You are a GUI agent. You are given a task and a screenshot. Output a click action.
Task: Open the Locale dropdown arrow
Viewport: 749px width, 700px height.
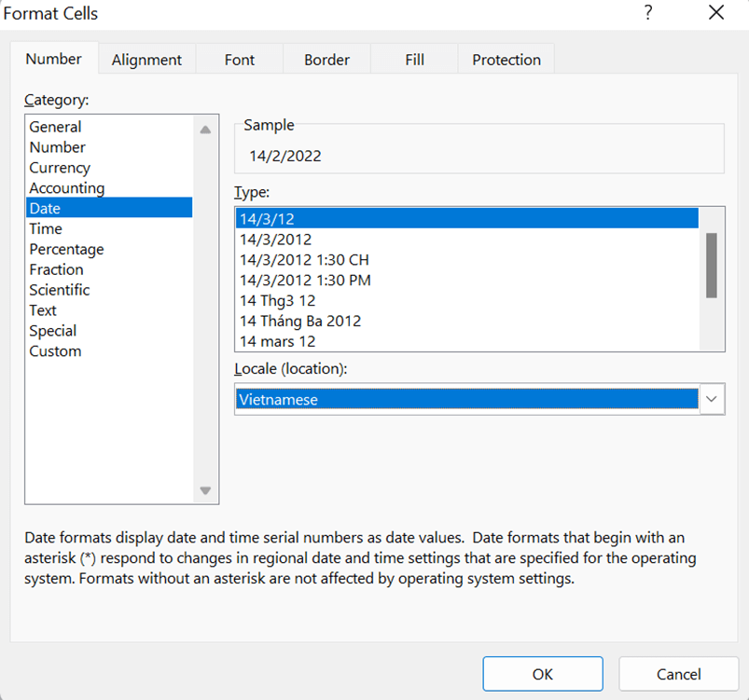712,399
